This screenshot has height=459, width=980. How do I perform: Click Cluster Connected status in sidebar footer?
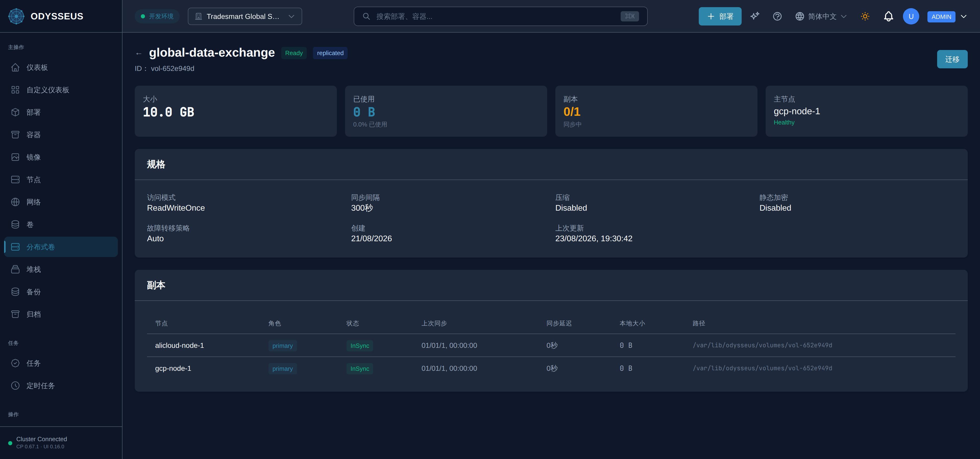coord(41,439)
